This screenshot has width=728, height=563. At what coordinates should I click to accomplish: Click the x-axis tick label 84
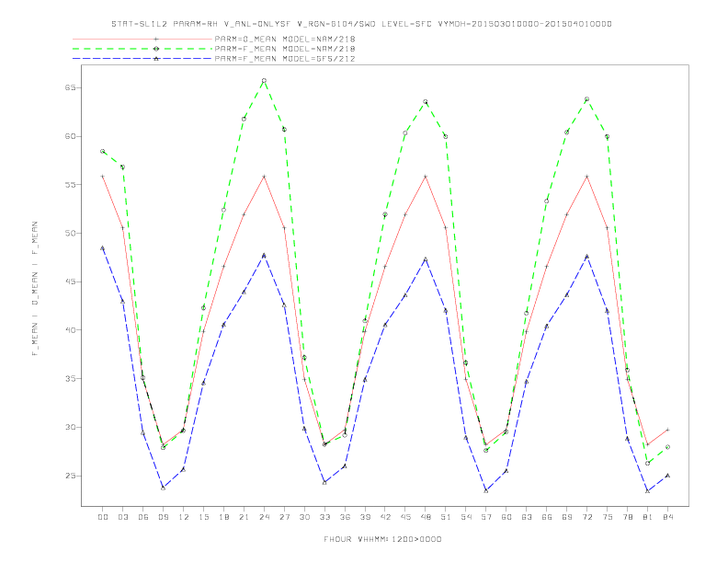click(668, 517)
